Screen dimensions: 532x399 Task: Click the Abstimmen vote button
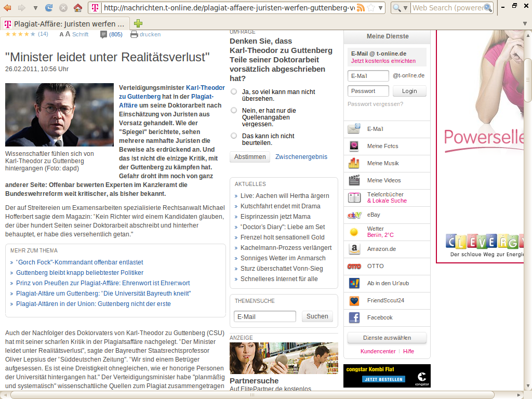click(250, 157)
